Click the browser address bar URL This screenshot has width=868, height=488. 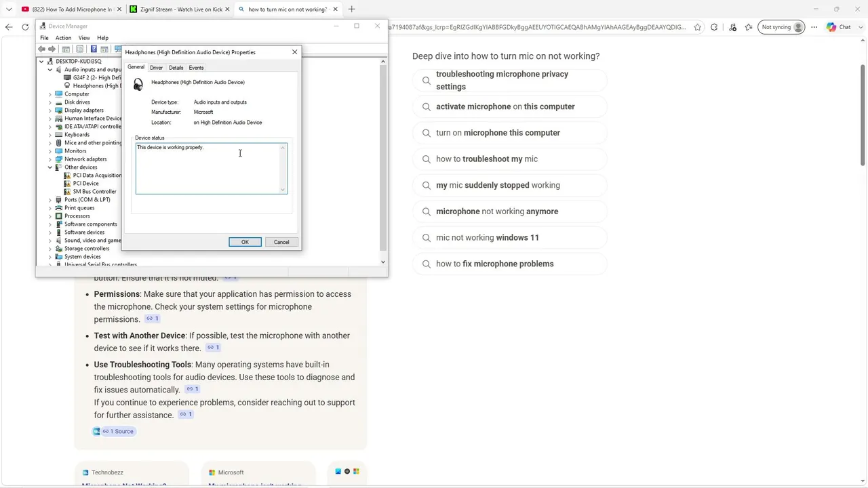[x=538, y=27]
